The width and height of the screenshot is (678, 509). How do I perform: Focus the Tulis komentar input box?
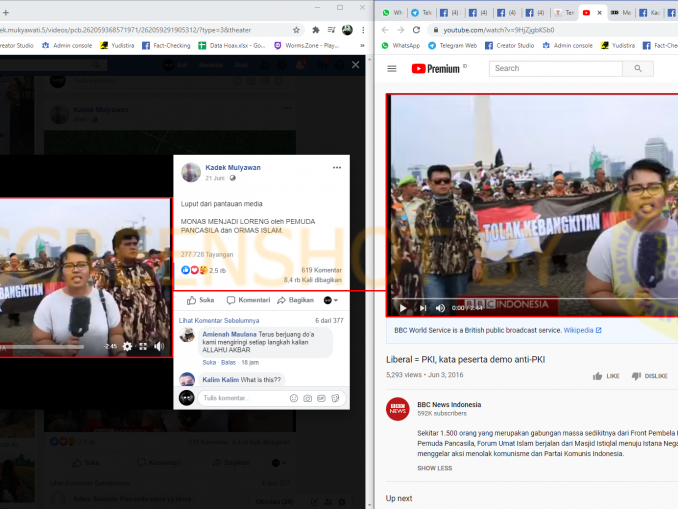pyautogui.click(x=242, y=398)
